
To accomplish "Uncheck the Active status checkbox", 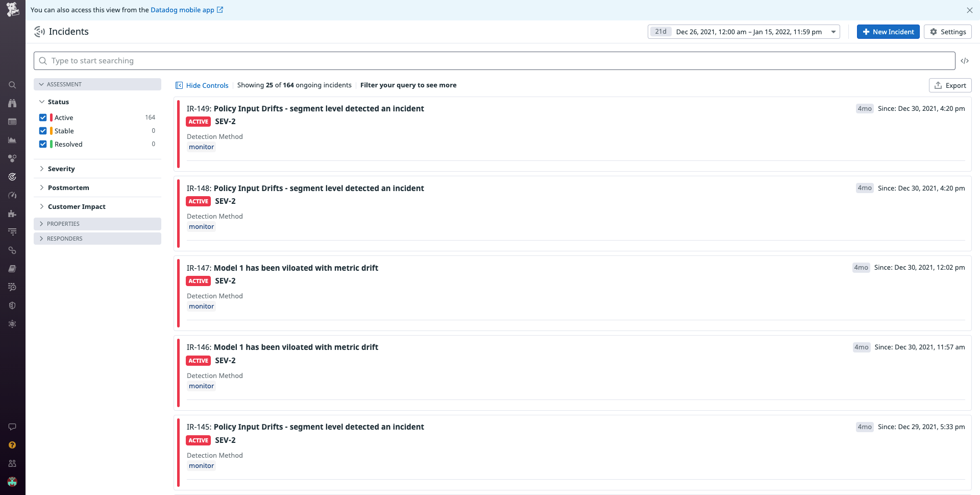I will click(x=43, y=117).
